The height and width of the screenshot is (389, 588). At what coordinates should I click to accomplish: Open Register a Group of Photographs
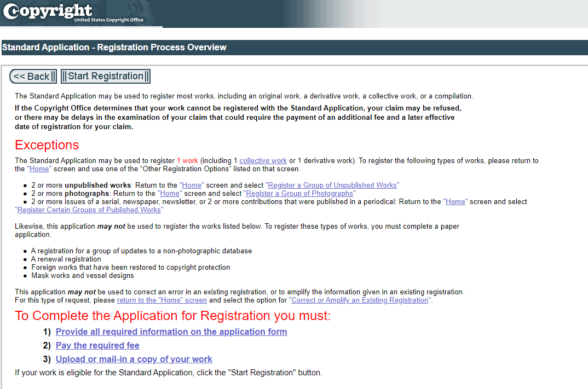pyautogui.click(x=299, y=193)
